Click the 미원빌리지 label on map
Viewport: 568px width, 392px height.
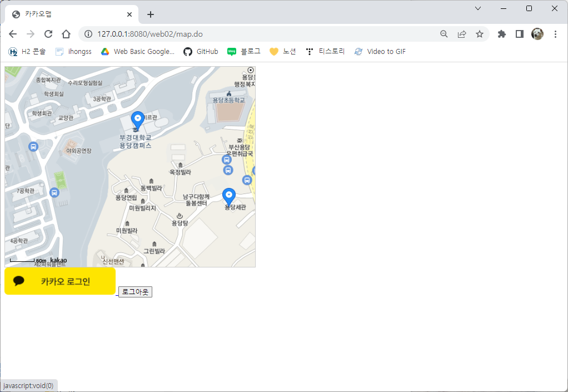click(143, 208)
